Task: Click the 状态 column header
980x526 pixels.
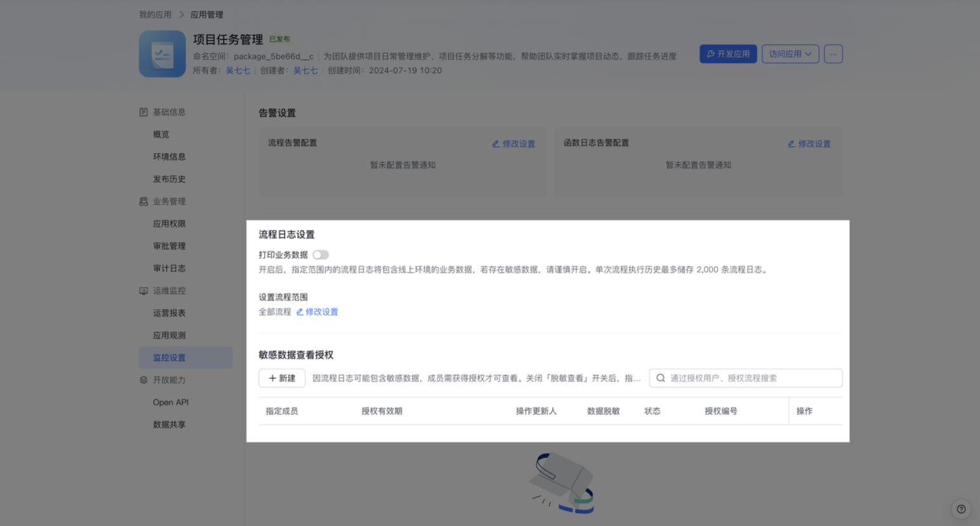Action: 652,411
